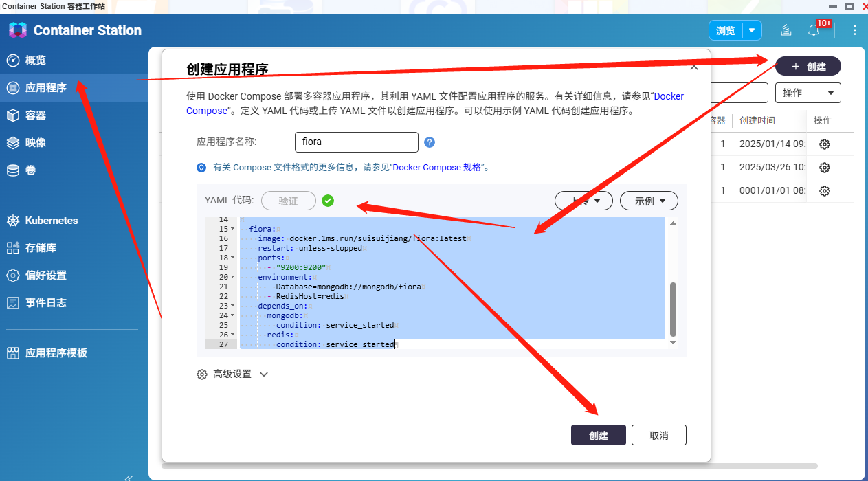Click the Volumes database icon

click(x=13, y=170)
